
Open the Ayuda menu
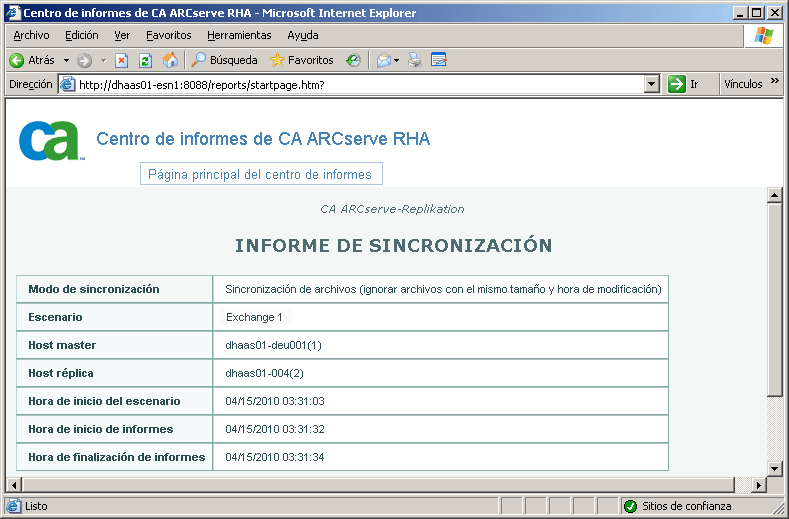click(303, 35)
